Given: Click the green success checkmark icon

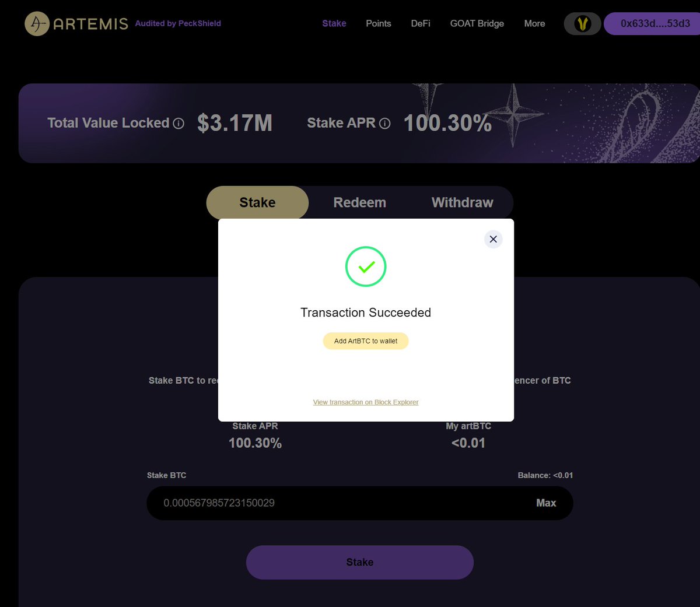Looking at the screenshot, I should coord(366,266).
